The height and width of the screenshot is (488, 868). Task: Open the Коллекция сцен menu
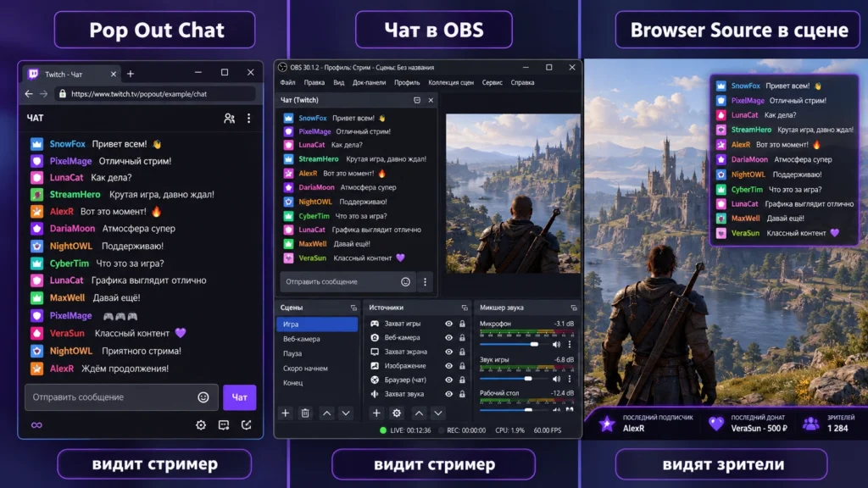tap(451, 82)
